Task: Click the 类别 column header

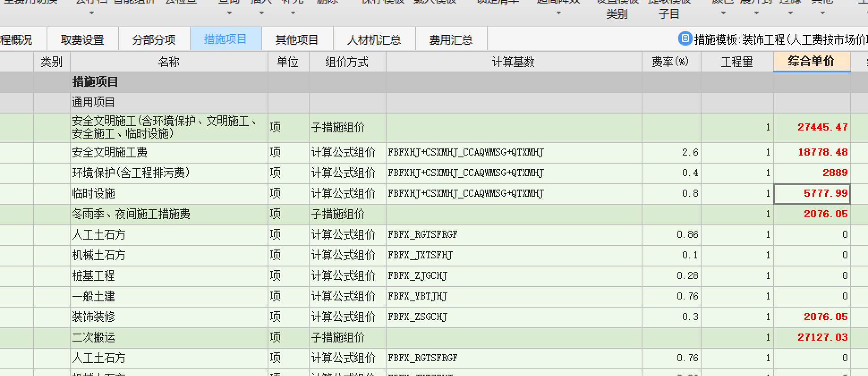Action: pyautogui.click(x=52, y=62)
